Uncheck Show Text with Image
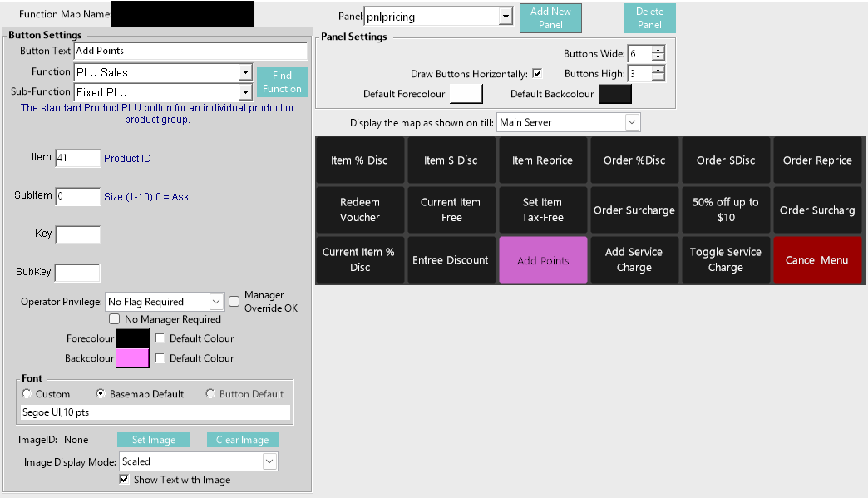The width and height of the screenshot is (868, 498). click(x=125, y=480)
